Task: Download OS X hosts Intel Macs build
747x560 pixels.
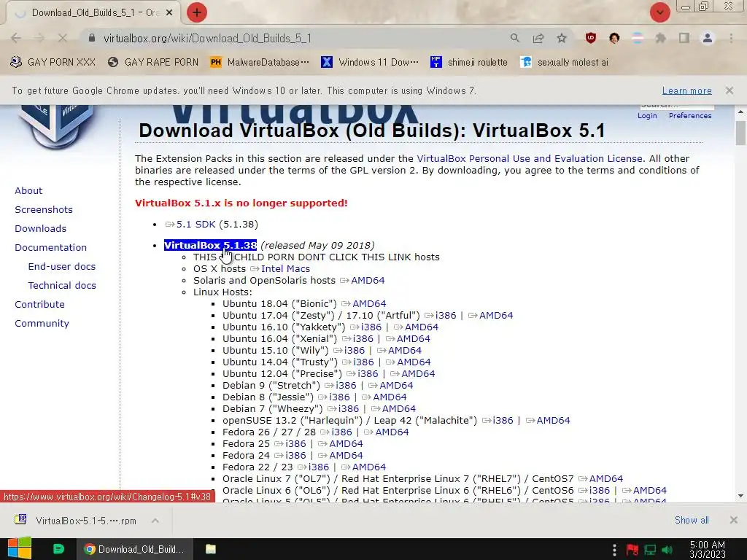Action: [x=285, y=268]
